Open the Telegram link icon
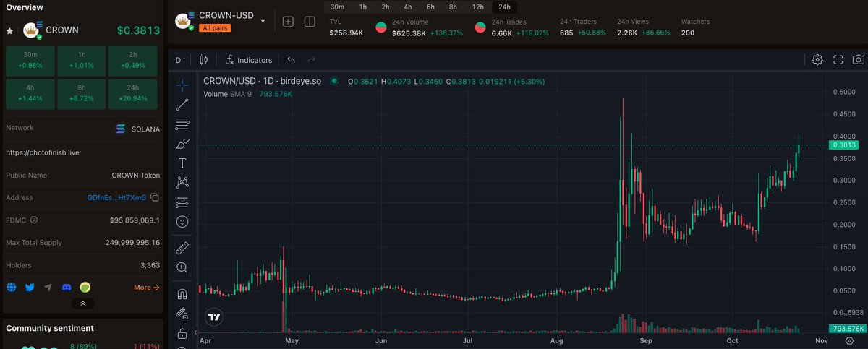This screenshot has width=868, height=349. 48,288
